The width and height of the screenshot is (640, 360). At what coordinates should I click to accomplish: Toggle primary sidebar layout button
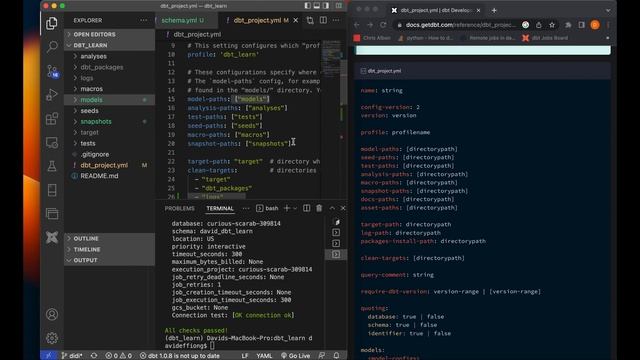coord(308,6)
